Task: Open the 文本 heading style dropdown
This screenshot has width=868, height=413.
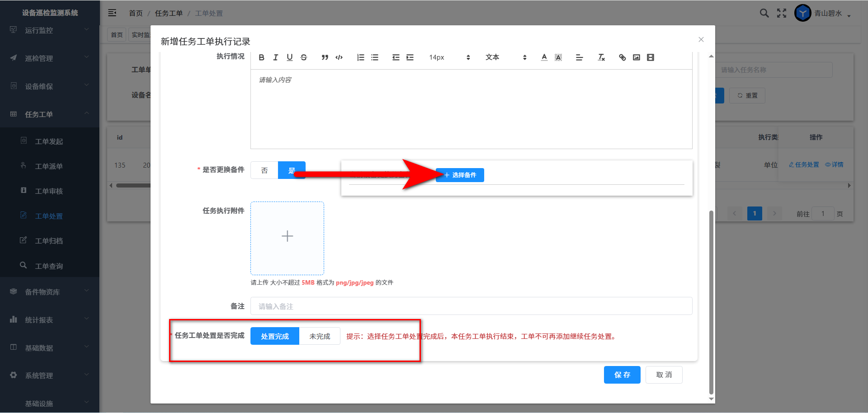Action: (505, 57)
